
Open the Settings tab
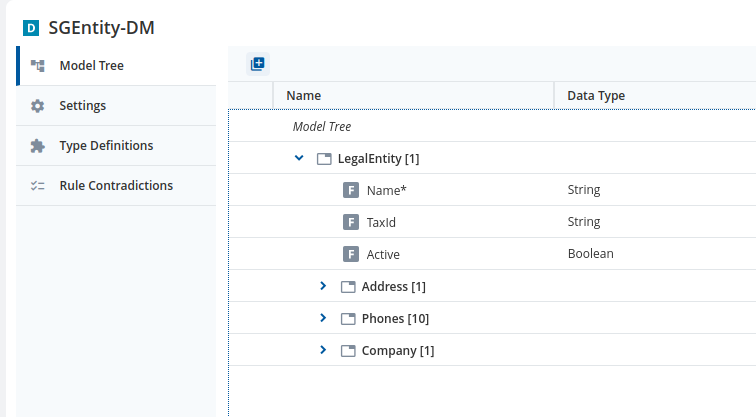116,106
